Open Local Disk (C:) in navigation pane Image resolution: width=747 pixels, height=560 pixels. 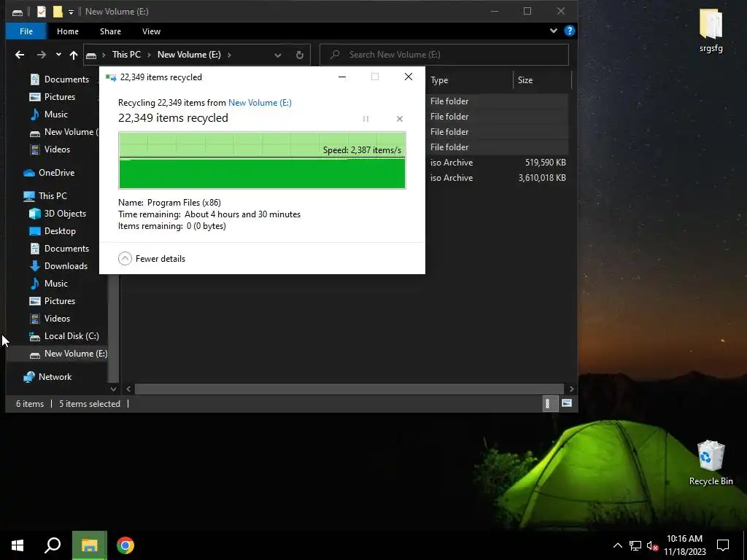tap(71, 336)
